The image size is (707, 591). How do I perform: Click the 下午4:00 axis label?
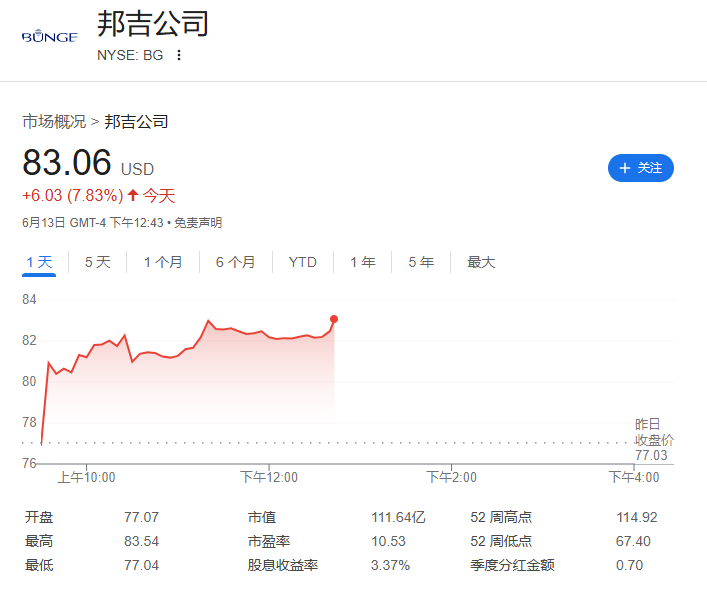coord(634,477)
